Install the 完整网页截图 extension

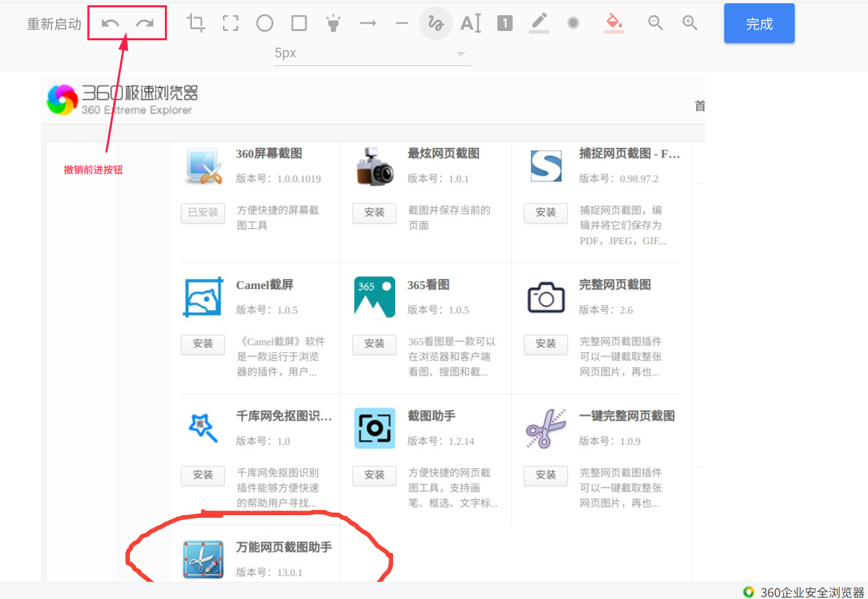click(546, 344)
